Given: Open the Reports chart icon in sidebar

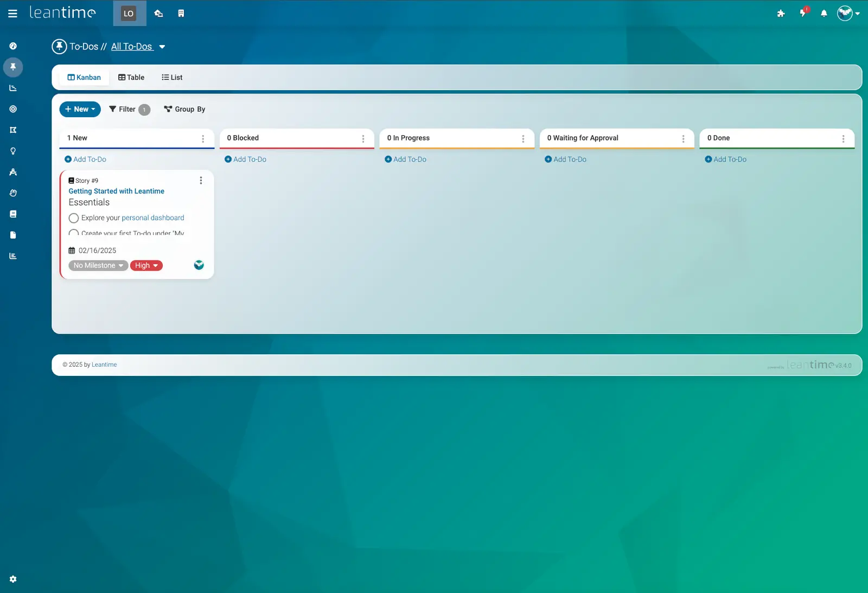Looking at the screenshot, I should (13, 256).
